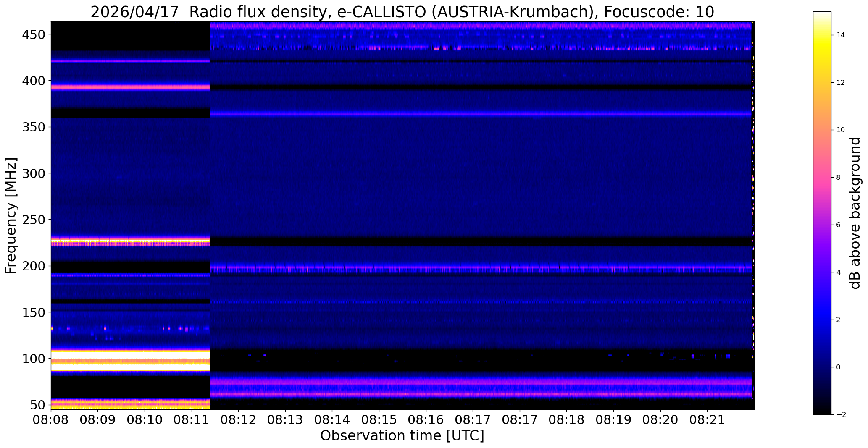Click the colorbar tick label 8

(839, 178)
